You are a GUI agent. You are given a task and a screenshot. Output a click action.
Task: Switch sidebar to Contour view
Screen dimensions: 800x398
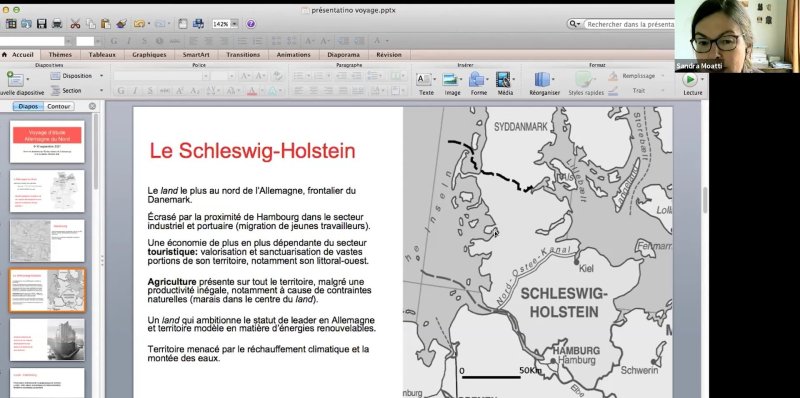pyautogui.click(x=59, y=106)
